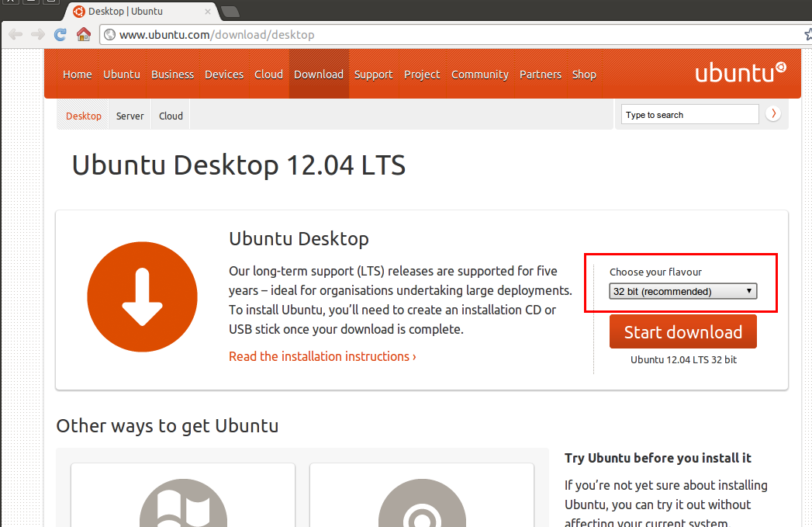Select the Desktop | Ubuntu browser tab
Screen dimensions: 812x527
(x=140, y=12)
